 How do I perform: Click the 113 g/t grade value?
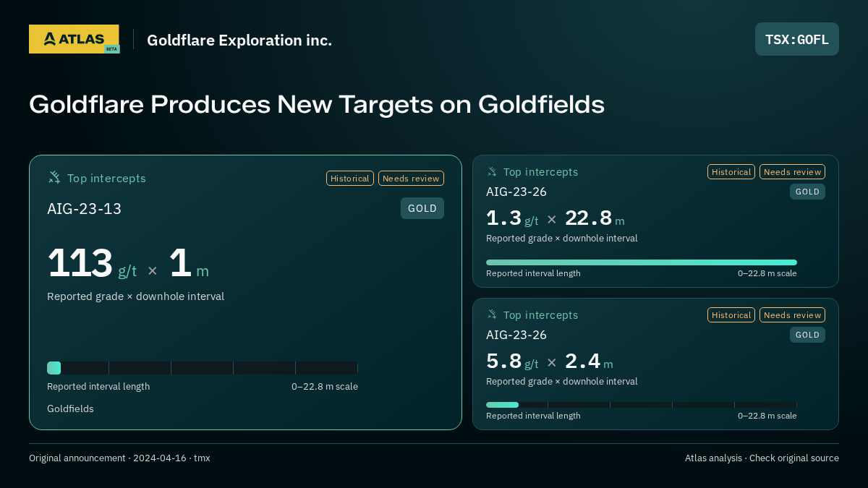click(92, 263)
